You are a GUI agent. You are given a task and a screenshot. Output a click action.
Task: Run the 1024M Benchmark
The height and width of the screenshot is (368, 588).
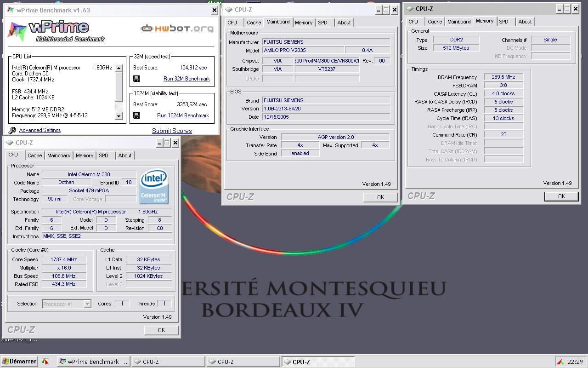183,115
